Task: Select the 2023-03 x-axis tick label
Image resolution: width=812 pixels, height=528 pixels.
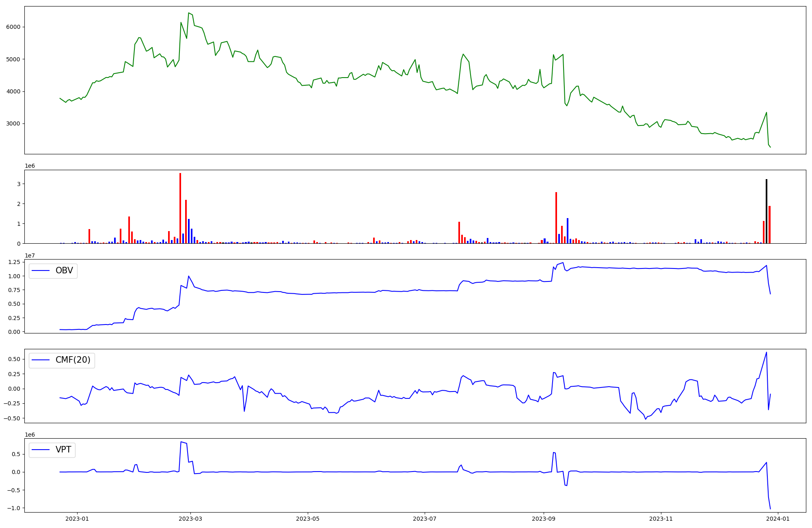Action: [190, 518]
